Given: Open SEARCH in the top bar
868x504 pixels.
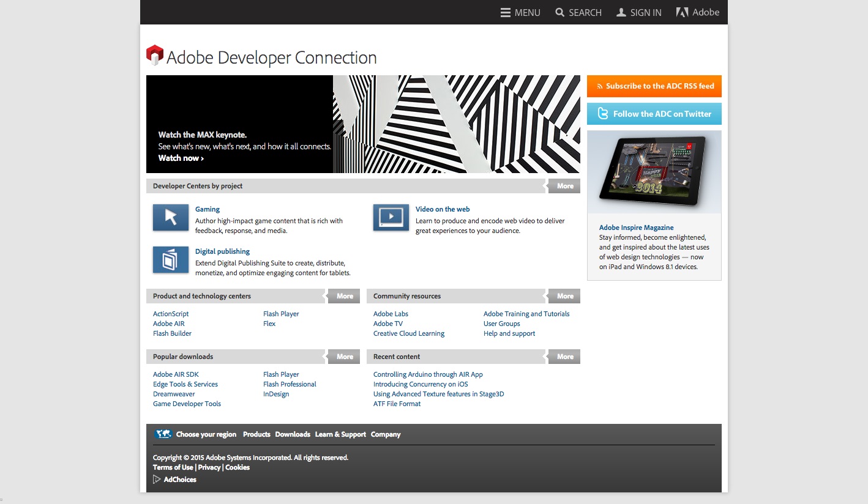Looking at the screenshot, I should coord(578,12).
